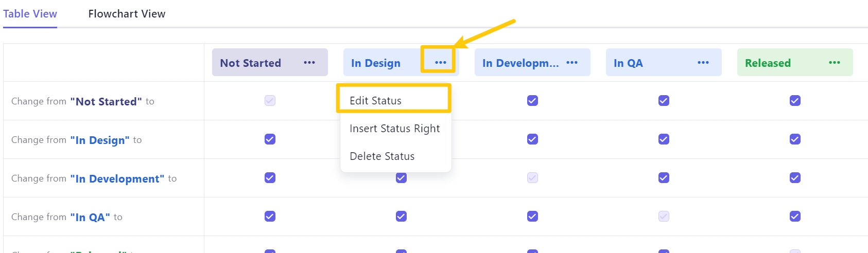Click the In QA status header label
This screenshot has height=253, width=868.
click(x=628, y=63)
